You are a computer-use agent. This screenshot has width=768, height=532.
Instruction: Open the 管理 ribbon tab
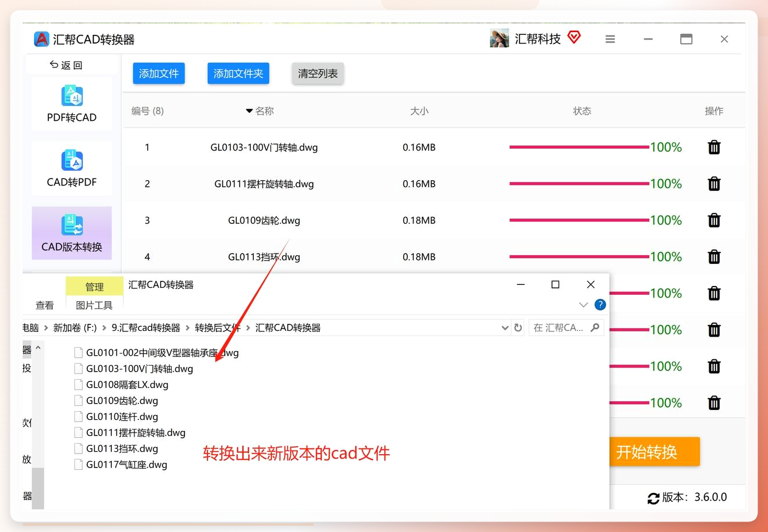pos(94,287)
